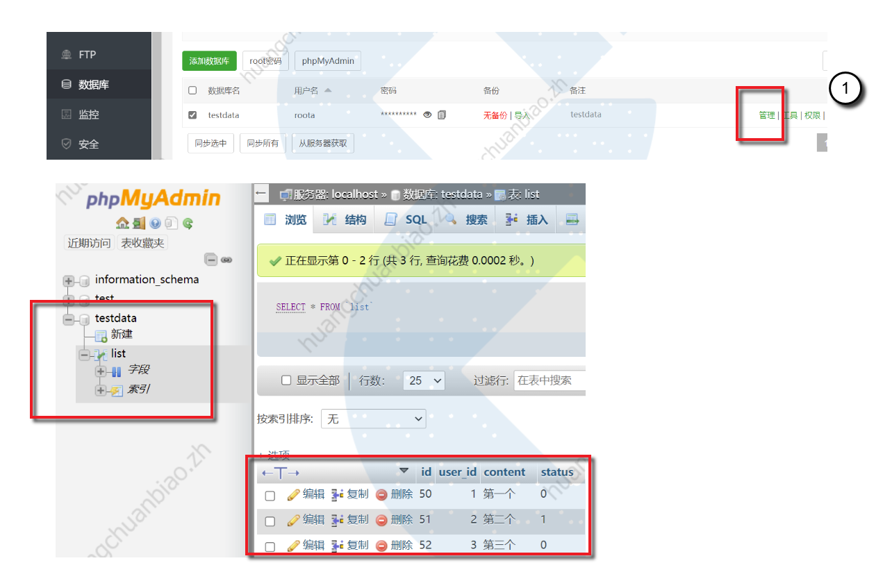Viewport: 892px width, 588px height.
Task: Open phpMyAdmin documentation via the question mark icon
Action: pos(155,223)
